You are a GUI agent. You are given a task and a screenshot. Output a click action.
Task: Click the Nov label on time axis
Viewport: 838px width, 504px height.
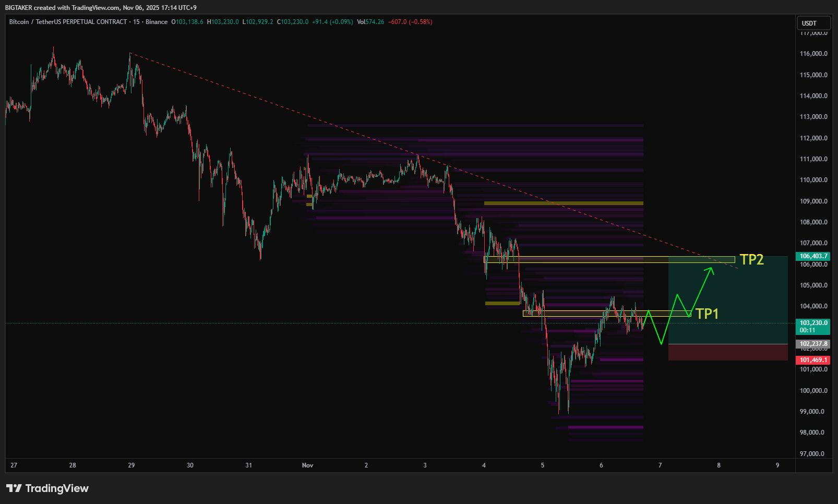[x=307, y=465]
